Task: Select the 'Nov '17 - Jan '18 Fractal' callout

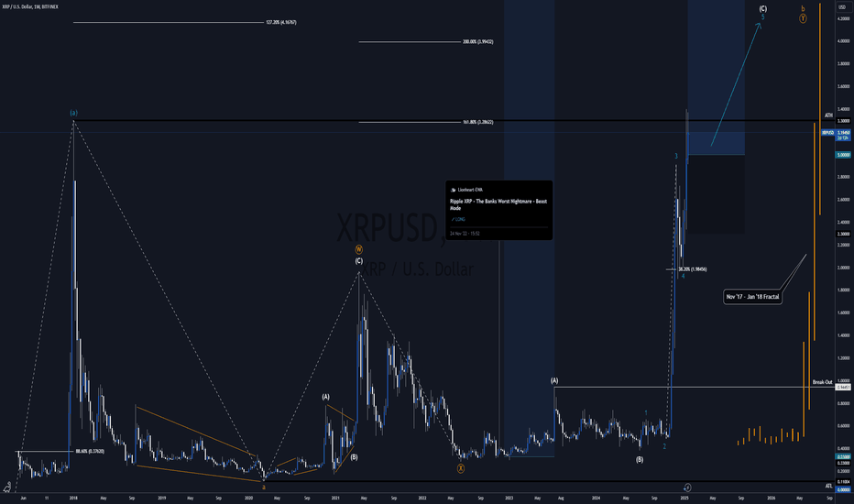Action: tap(752, 297)
